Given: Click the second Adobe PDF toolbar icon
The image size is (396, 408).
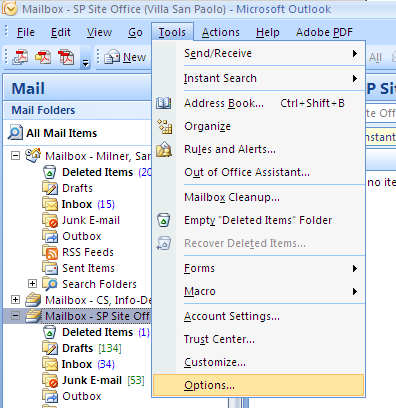Looking at the screenshot, I should (x=43, y=57).
